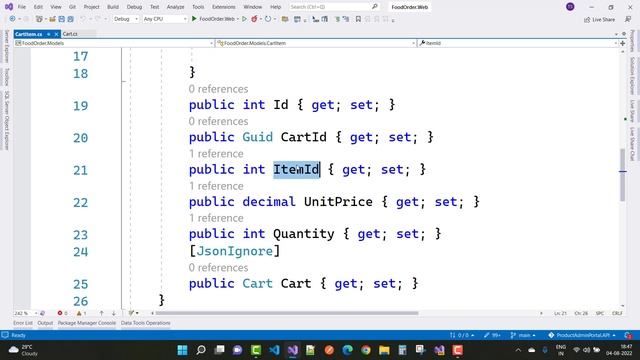
Task: Click the warning count indicator
Action: [81, 313]
